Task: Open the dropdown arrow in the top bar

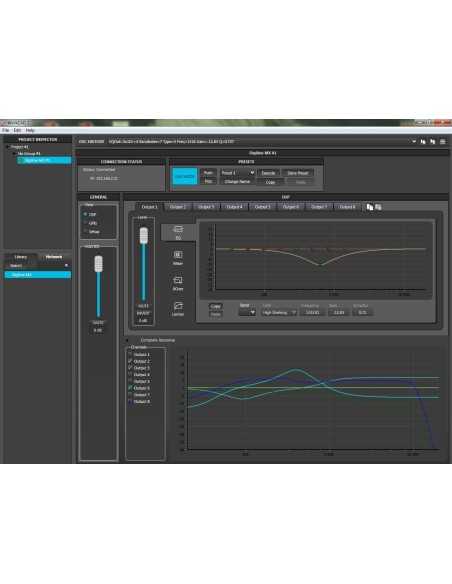Action: pos(414,142)
